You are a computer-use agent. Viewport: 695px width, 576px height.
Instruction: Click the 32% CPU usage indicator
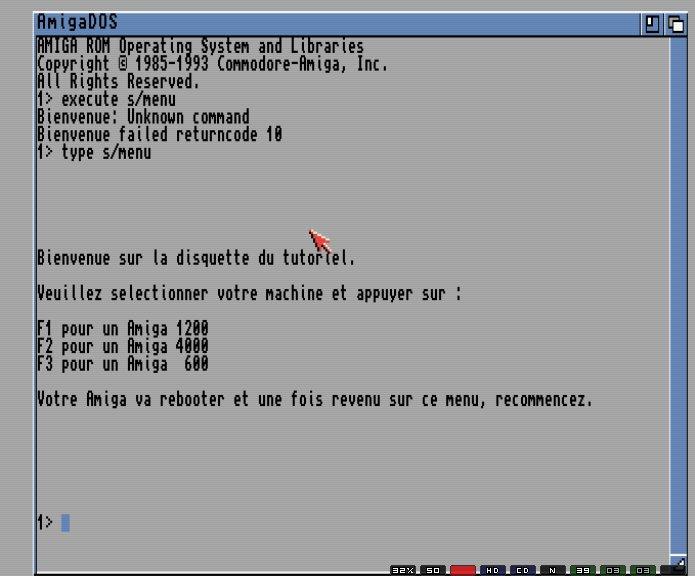coord(403,570)
